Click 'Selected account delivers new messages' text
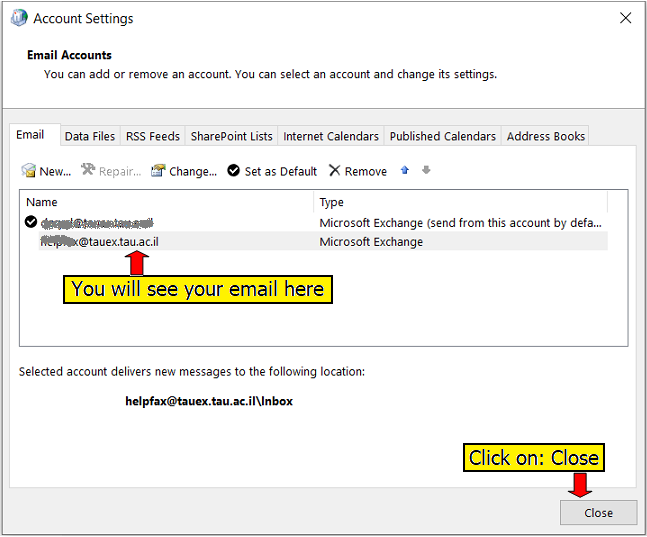The image size is (647, 537). point(192,371)
